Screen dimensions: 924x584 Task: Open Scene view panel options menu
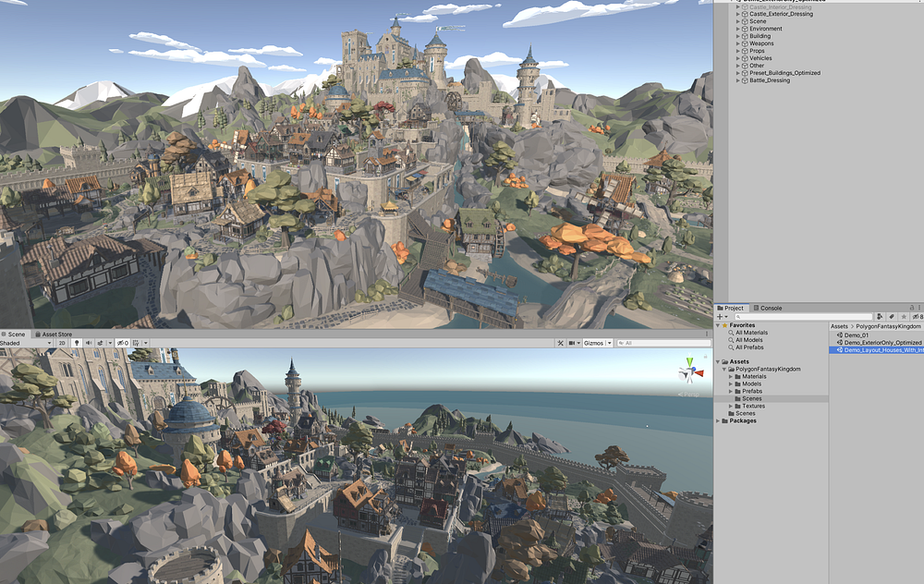coord(707,335)
